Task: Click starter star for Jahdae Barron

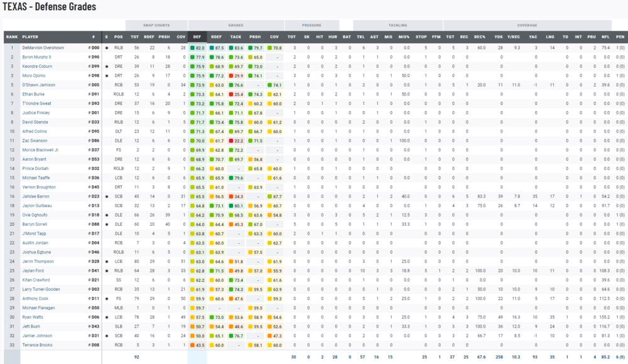Action: tap(107, 196)
